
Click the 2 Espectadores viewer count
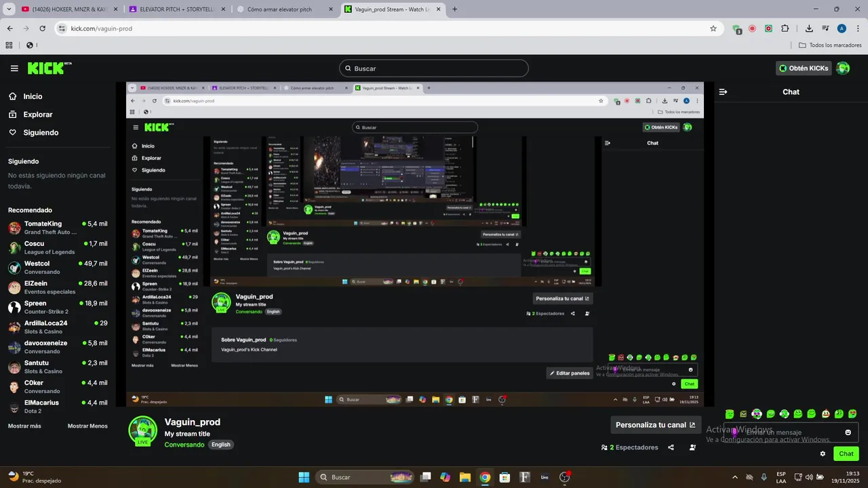(630, 447)
